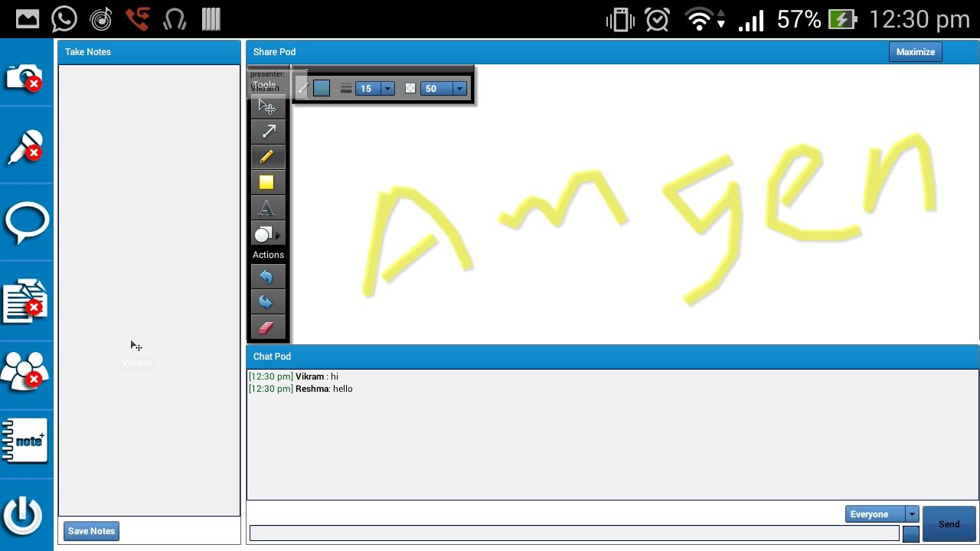
Task: Click the document sharing icon in sidebar
Action: tap(24, 301)
